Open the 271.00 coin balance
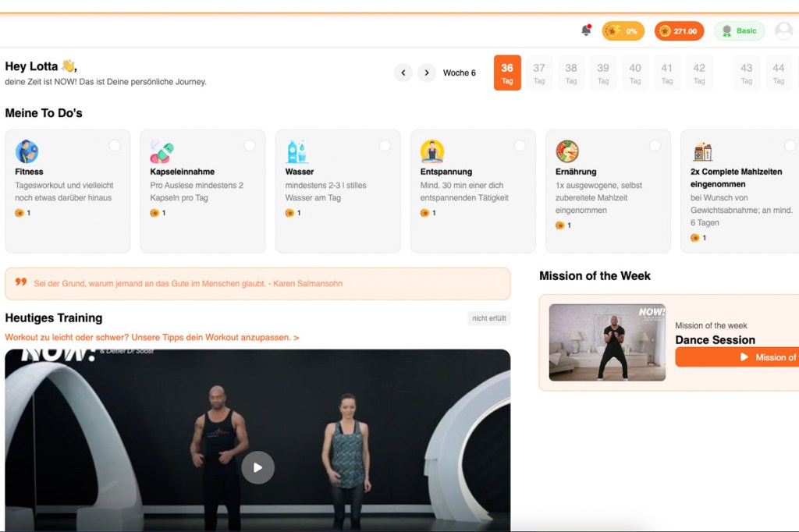The width and height of the screenshot is (799, 532). [x=680, y=31]
